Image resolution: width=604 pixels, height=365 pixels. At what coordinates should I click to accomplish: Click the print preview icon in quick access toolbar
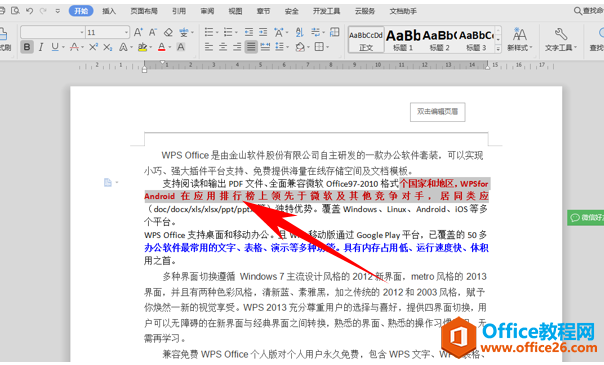pos(15,11)
